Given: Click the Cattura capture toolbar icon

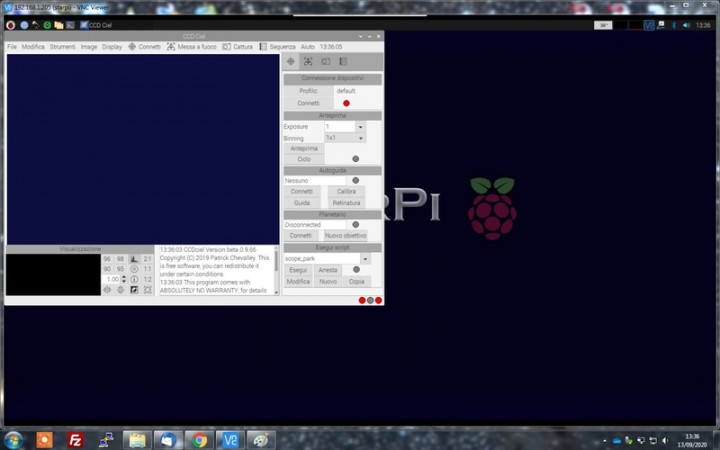Looking at the screenshot, I should tap(226, 47).
